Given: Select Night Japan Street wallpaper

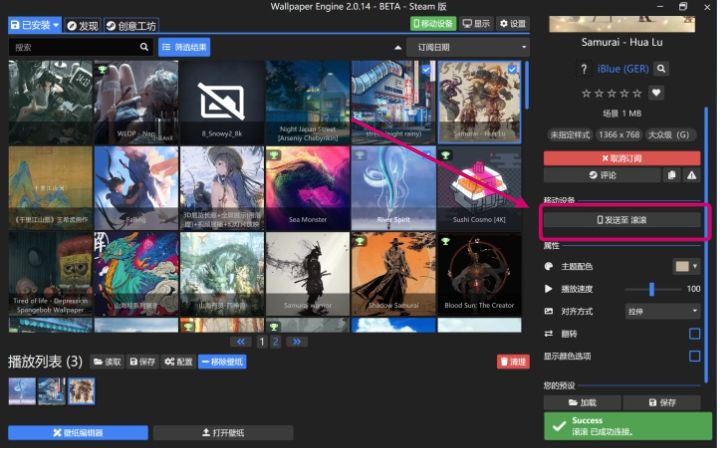Looking at the screenshot, I should (x=308, y=103).
